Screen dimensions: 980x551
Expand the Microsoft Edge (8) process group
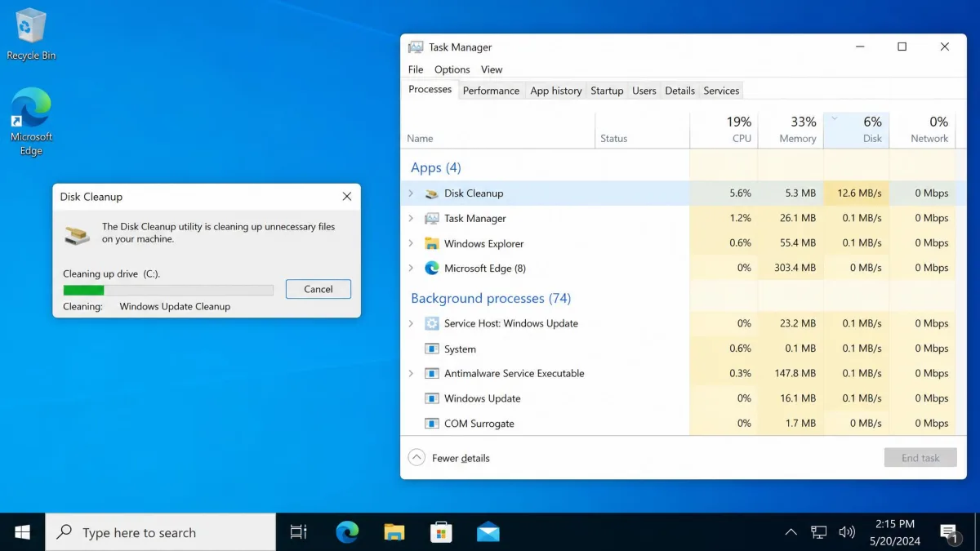pos(411,268)
